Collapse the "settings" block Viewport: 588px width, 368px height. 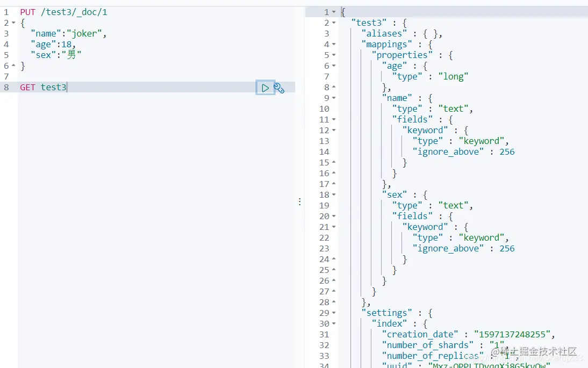(334, 313)
